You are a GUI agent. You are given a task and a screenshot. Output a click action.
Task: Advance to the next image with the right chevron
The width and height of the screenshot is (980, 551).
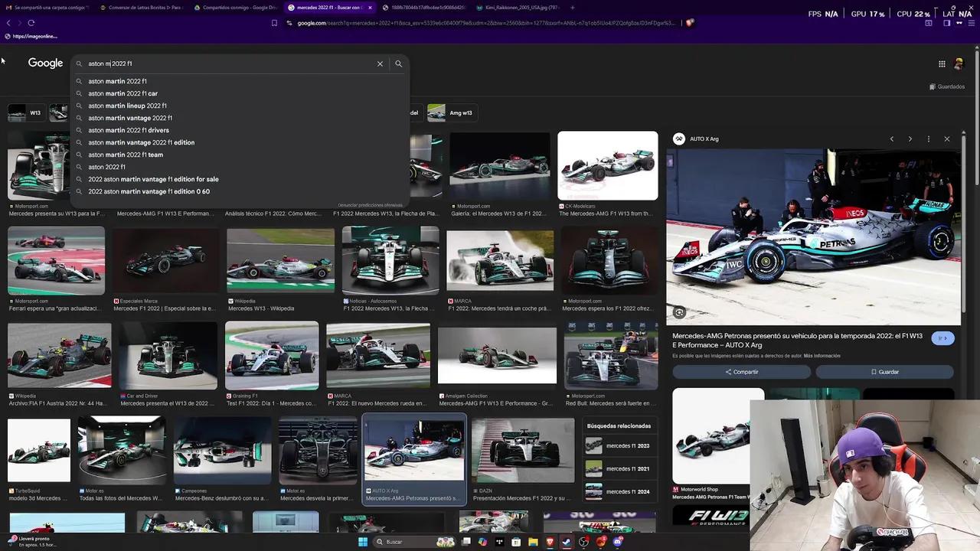click(x=910, y=139)
